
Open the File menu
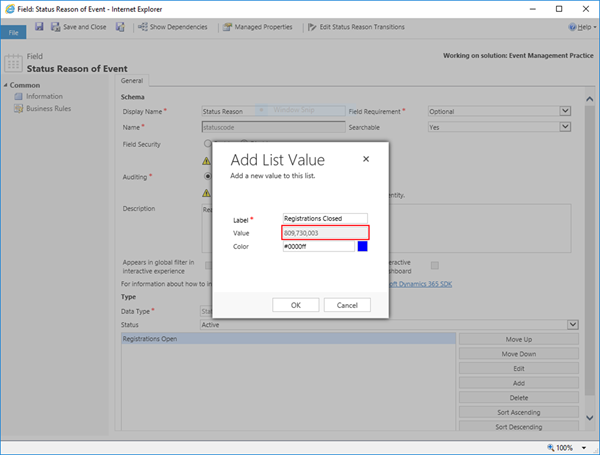[14, 32]
